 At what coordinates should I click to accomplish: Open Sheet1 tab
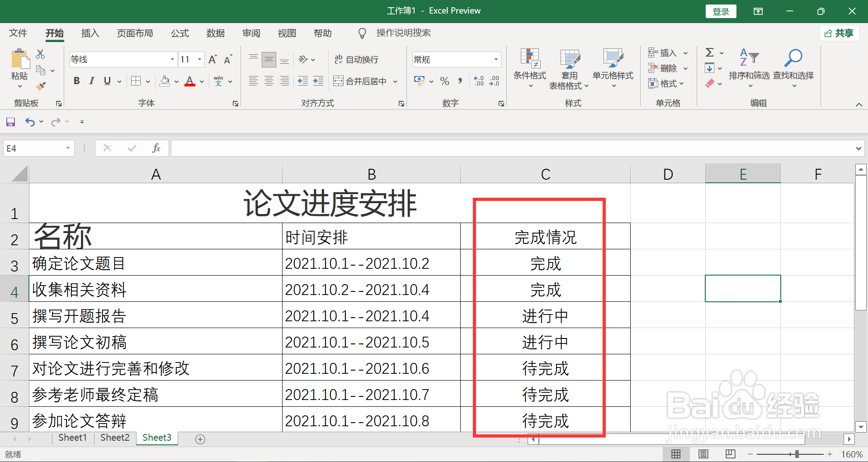coord(72,438)
